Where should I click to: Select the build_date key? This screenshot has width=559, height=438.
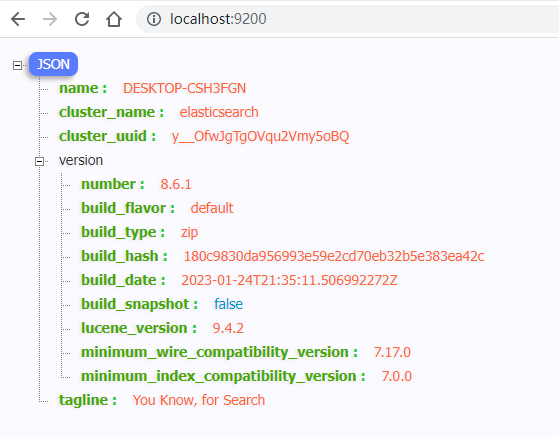click(123, 280)
